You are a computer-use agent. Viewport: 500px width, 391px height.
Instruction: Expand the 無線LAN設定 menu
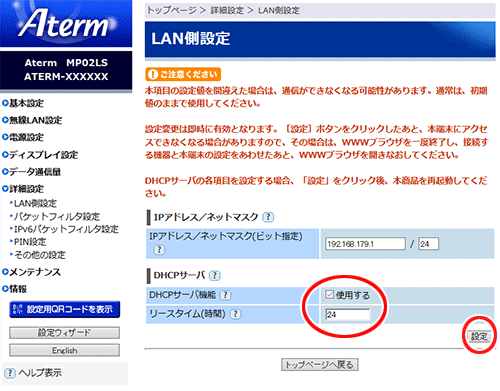[32, 120]
